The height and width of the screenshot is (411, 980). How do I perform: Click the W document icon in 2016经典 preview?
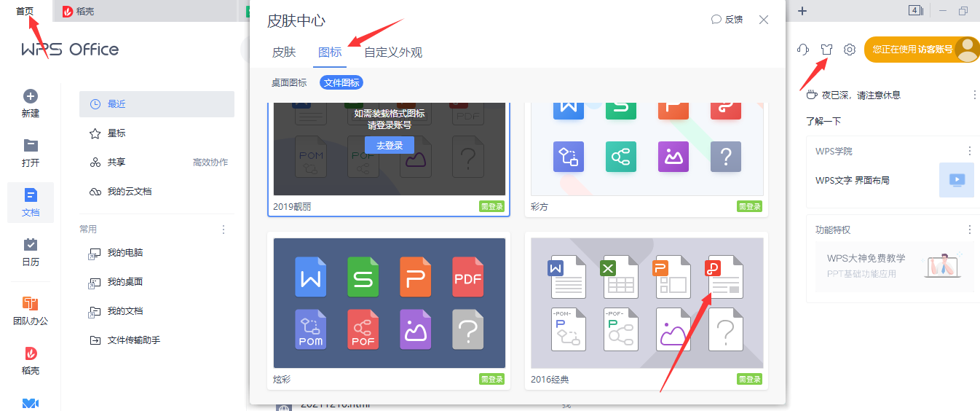[567, 276]
